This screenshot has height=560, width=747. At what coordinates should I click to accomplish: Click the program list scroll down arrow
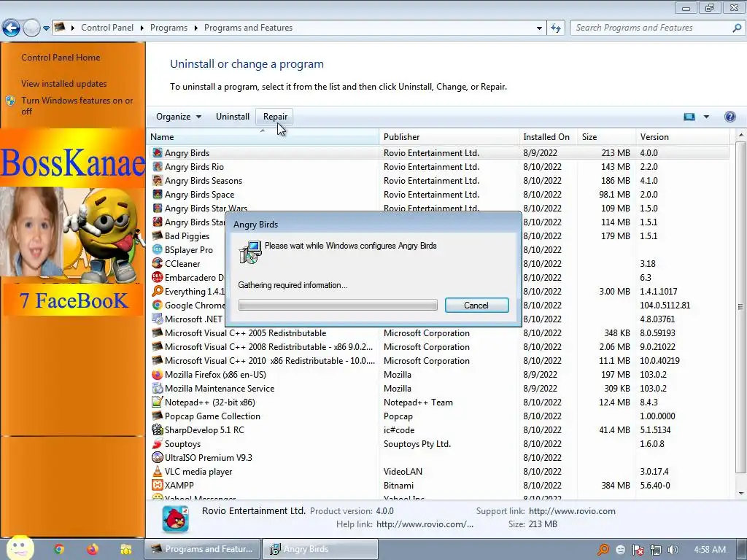tap(740, 494)
